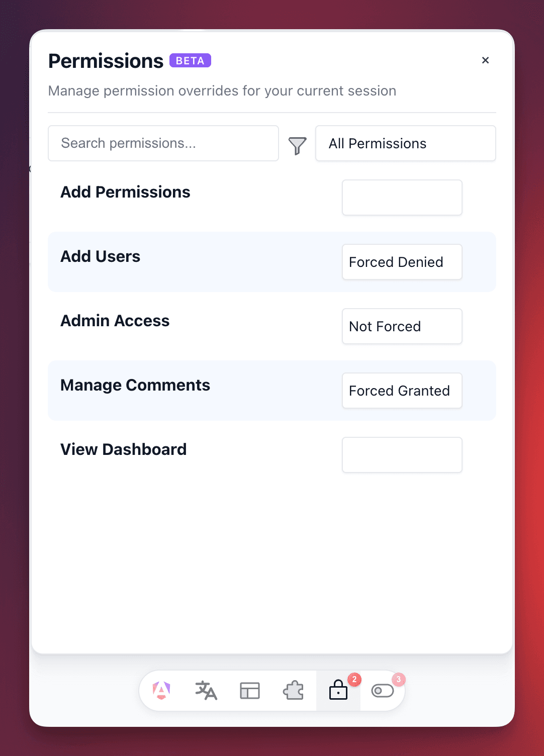Open the translation panel in the toolbar
Screen dimensions: 544x756
tap(206, 690)
